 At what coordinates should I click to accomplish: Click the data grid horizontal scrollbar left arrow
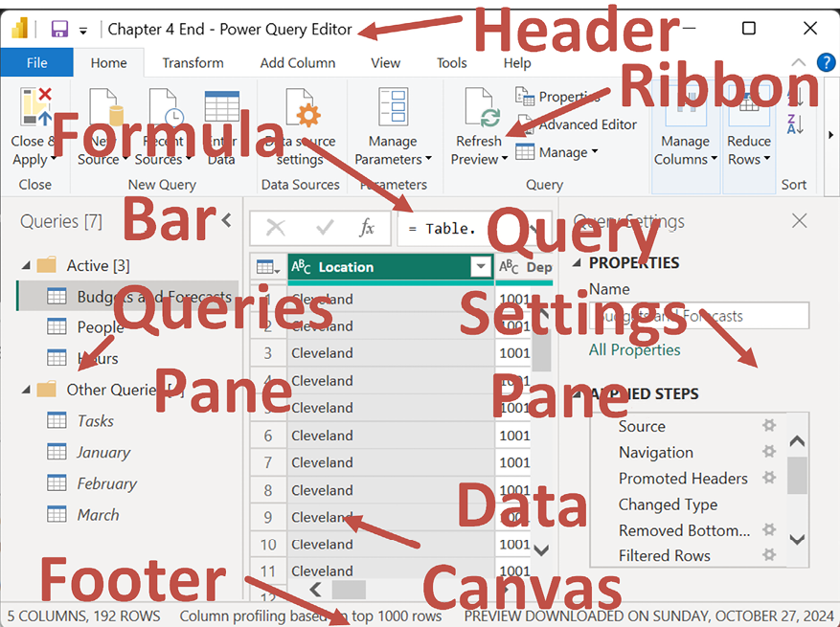315,590
